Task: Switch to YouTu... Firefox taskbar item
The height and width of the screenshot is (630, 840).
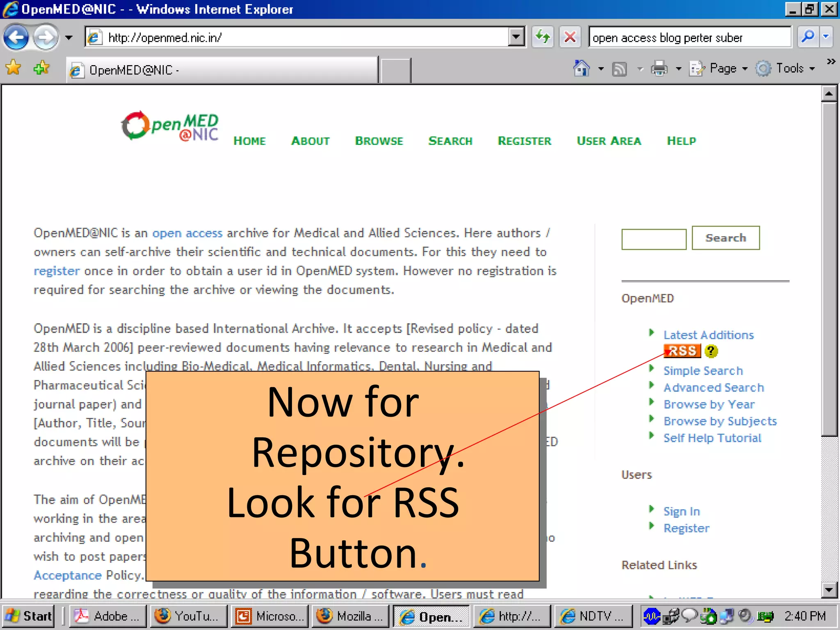Action: tap(189, 616)
